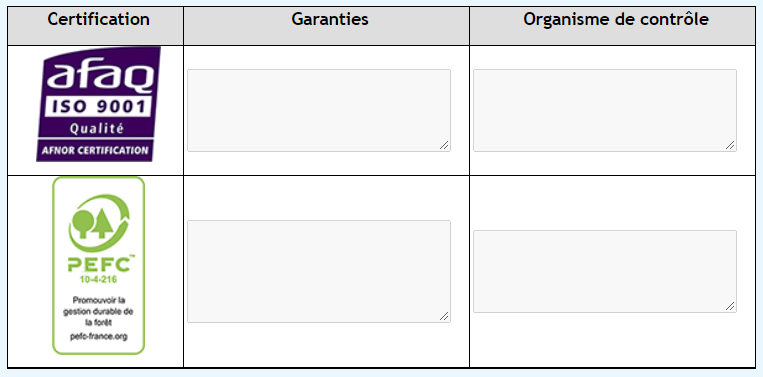Focus the Organisme de contrôle field for ISO 9001
The width and height of the screenshot is (763, 377).
pyautogui.click(x=605, y=110)
